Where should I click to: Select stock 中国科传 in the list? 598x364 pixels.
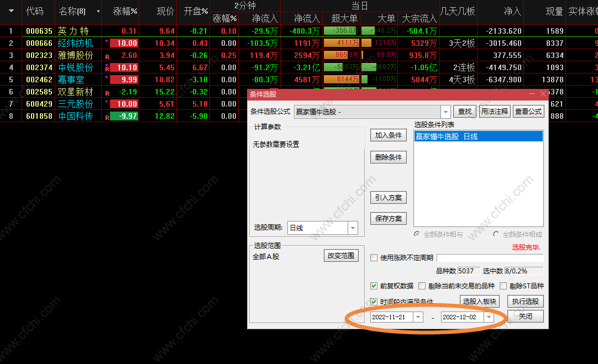tap(75, 116)
